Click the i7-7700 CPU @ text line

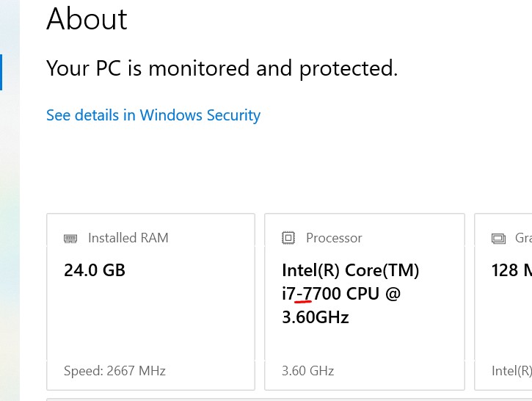(341, 293)
